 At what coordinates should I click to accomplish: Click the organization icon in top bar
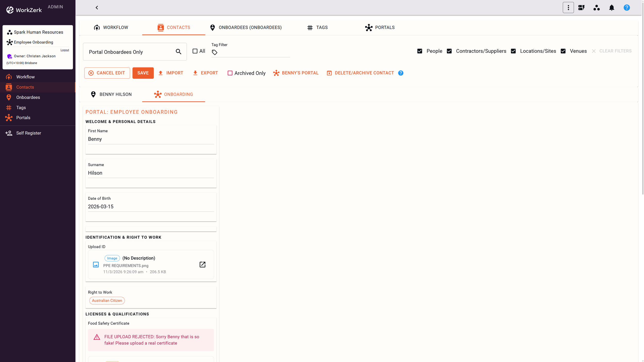596,8
